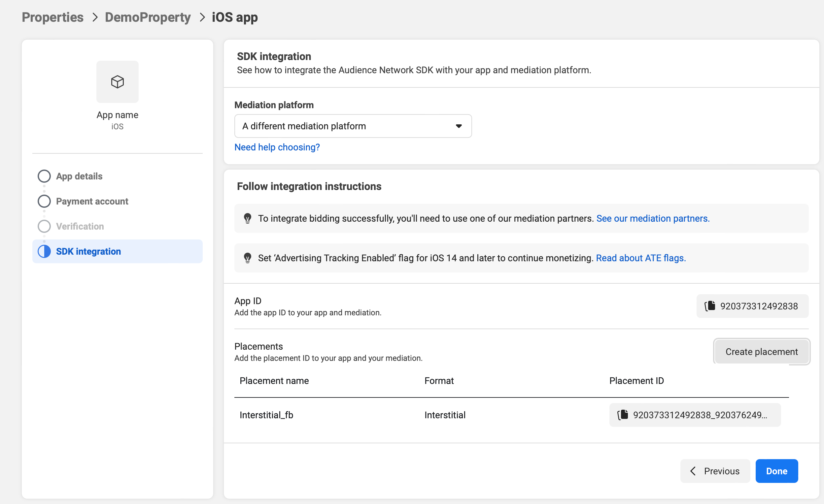Copy the App ID using copy icon

coord(710,306)
